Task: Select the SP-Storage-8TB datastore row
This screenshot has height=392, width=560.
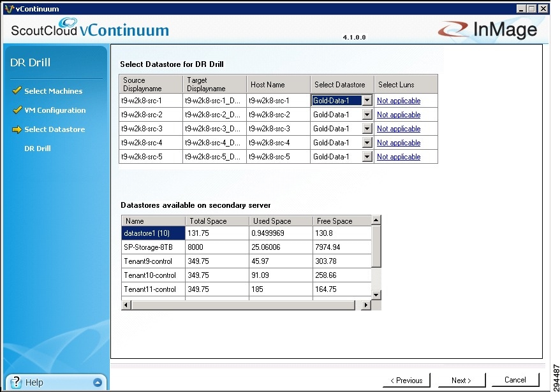Action: click(246, 247)
